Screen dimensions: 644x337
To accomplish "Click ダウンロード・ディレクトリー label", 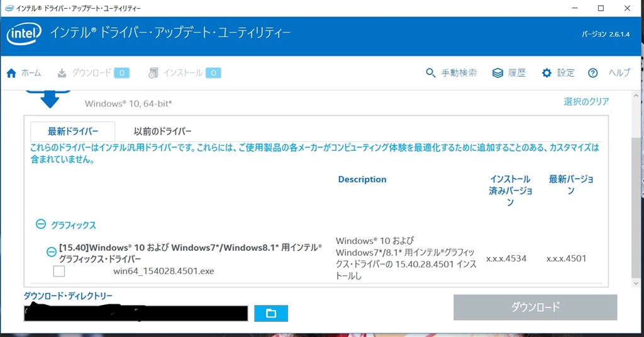I will 68,296.
